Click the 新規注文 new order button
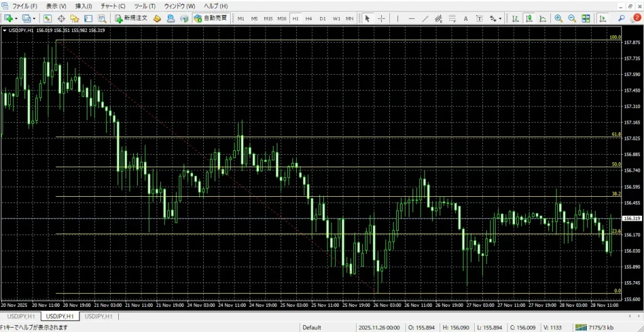644x332 pixels. tap(131, 18)
